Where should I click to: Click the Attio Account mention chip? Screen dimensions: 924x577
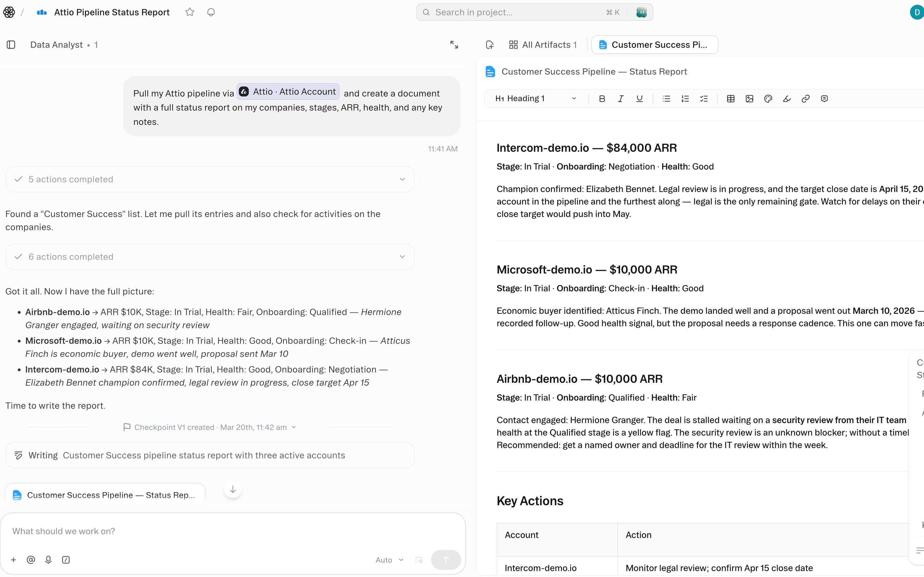[288, 91]
